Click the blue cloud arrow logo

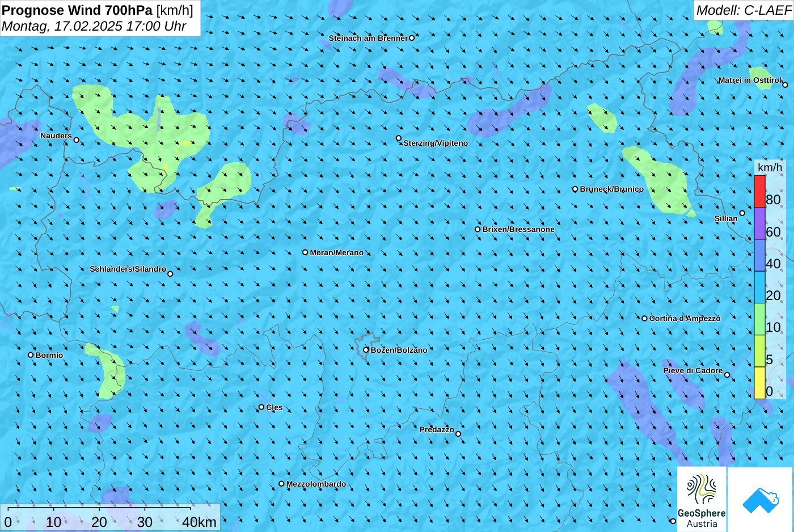point(761,500)
